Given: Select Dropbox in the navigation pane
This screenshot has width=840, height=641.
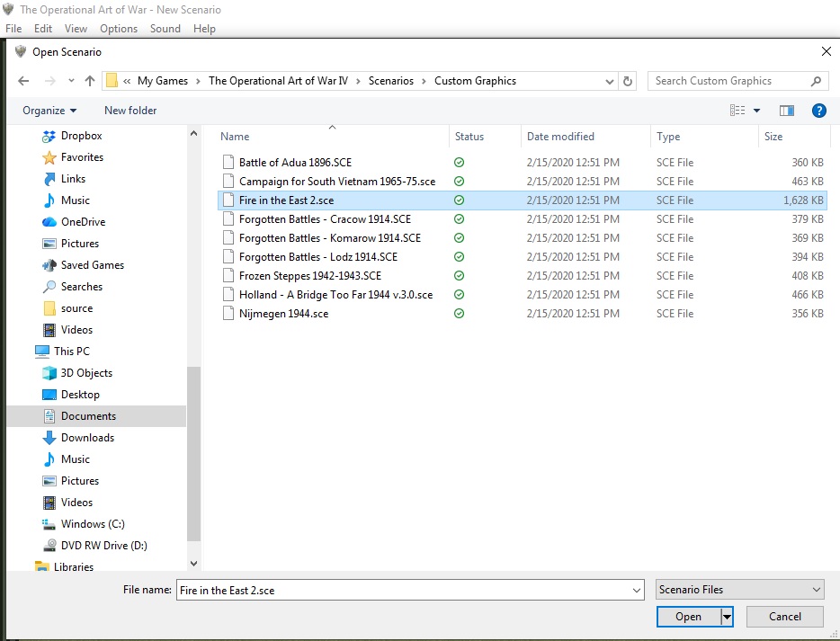Looking at the screenshot, I should coord(82,136).
